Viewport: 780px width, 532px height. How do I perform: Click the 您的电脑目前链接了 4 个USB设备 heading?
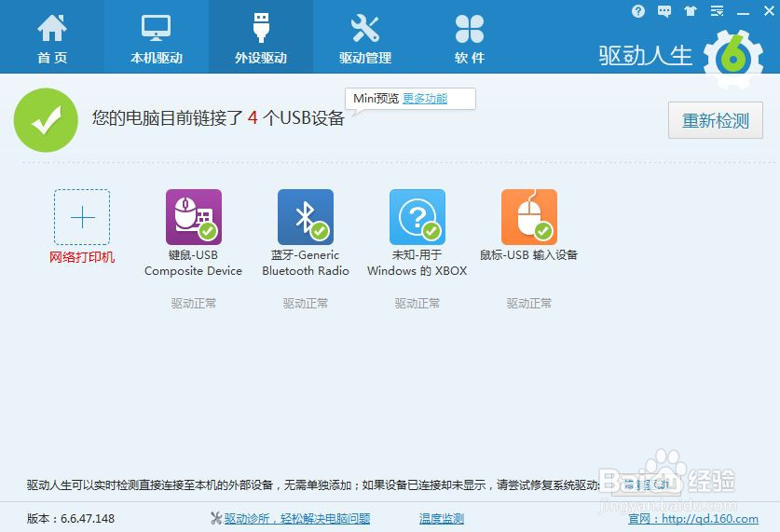click(x=218, y=117)
